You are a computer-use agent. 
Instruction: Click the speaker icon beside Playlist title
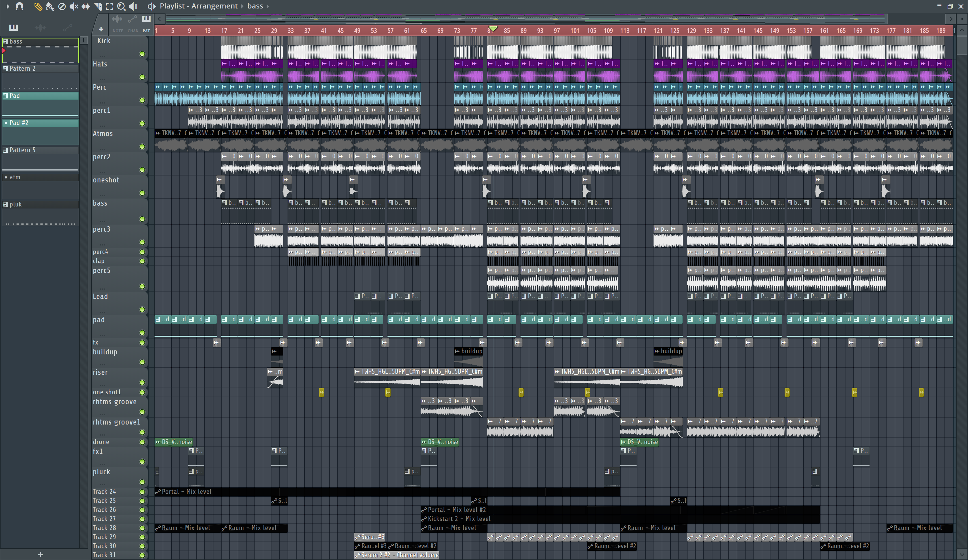click(152, 6)
